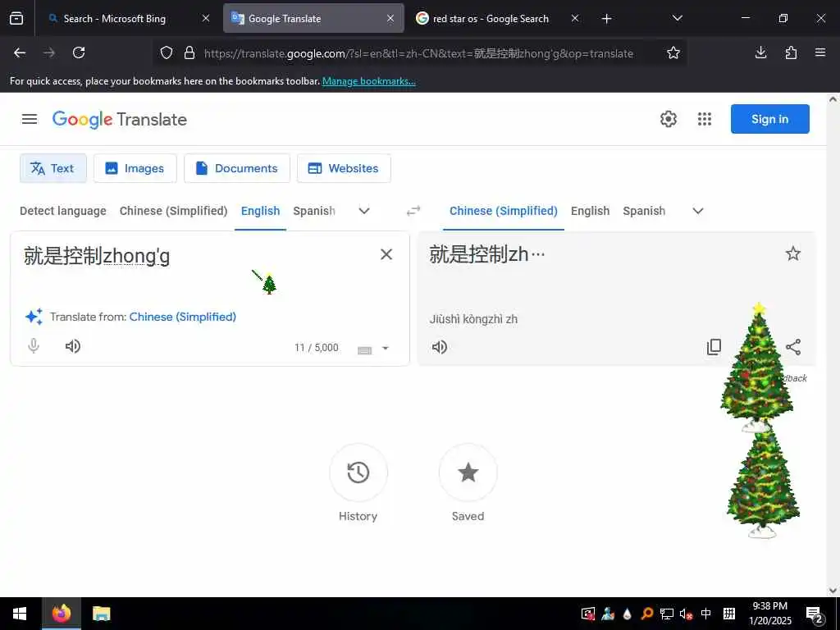Toggle Chinese IME mode indicator
The image size is (840, 630).
(706, 614)
